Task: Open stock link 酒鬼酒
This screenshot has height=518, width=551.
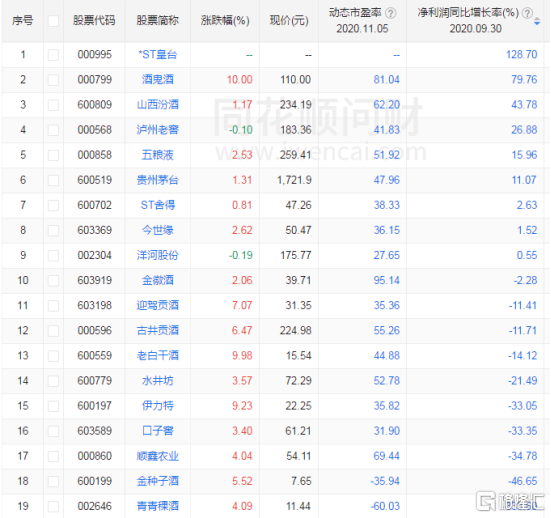Action: point(157,79)
